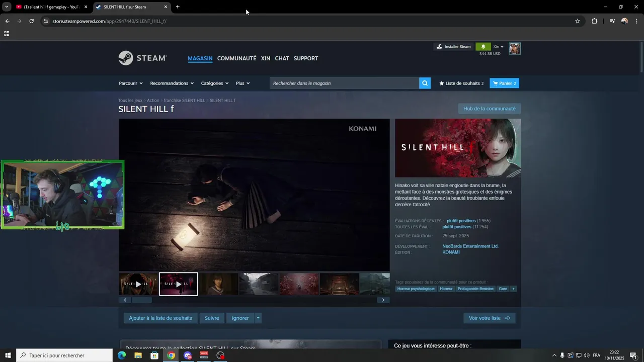Open the browser extensions menu

click(595, 21)
